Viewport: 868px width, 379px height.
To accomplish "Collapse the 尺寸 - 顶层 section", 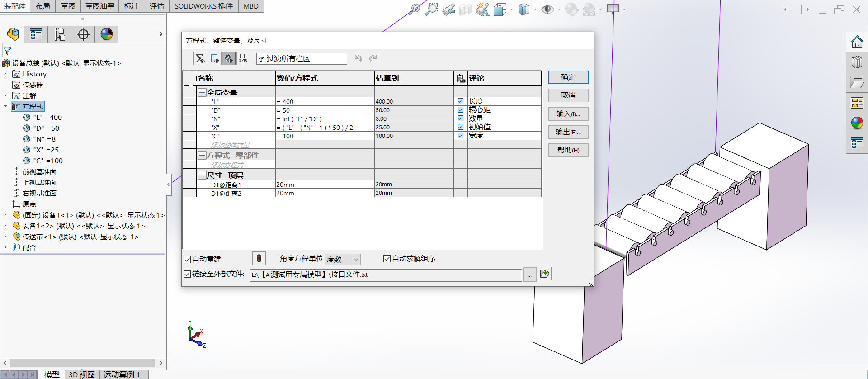I will [x=202, y=175].
